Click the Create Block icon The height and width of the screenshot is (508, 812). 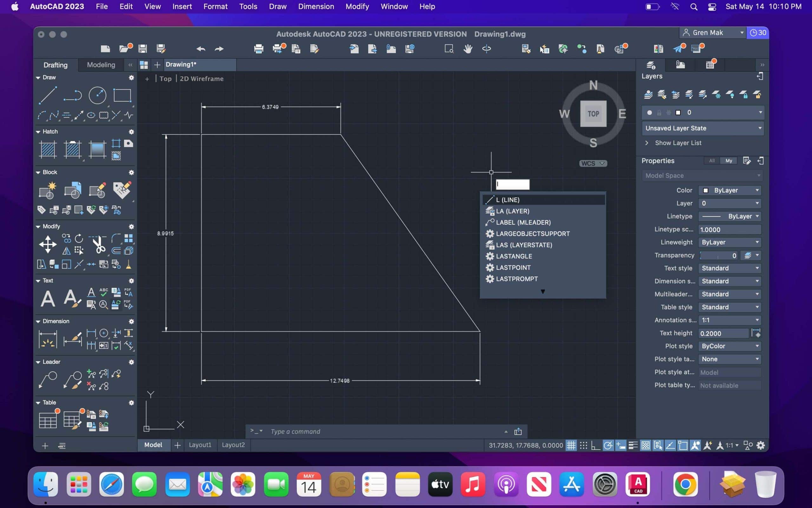48,190
